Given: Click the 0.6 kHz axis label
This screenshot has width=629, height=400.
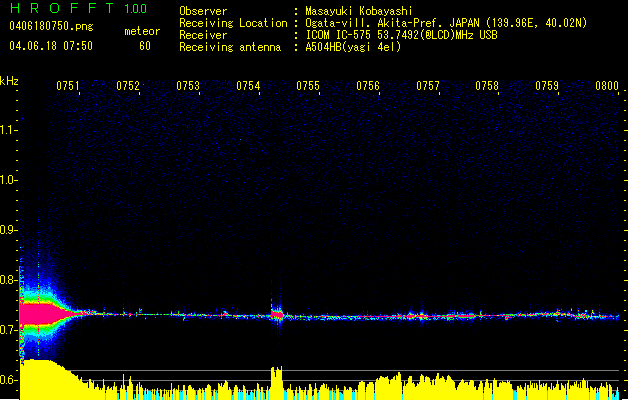Looking at the screenshot, I should 8,380.
